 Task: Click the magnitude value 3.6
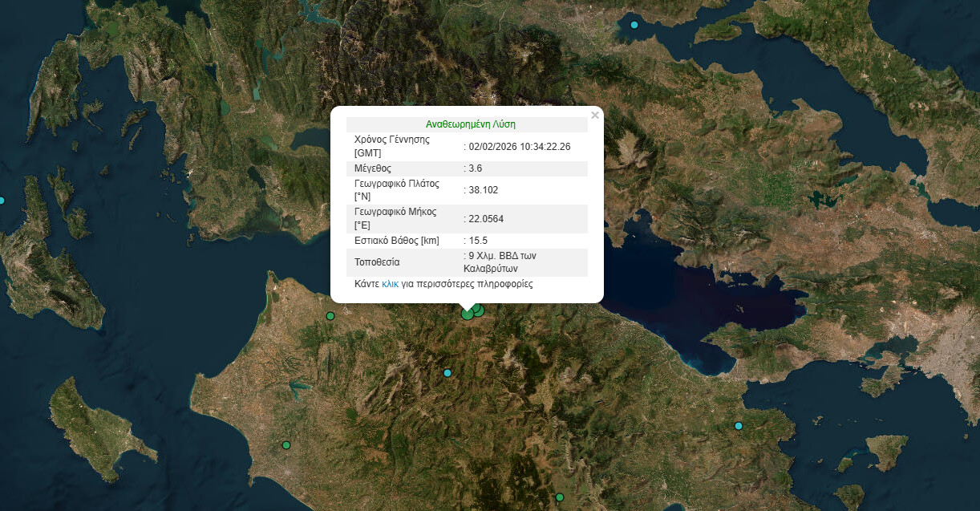(x=476, y=168)
